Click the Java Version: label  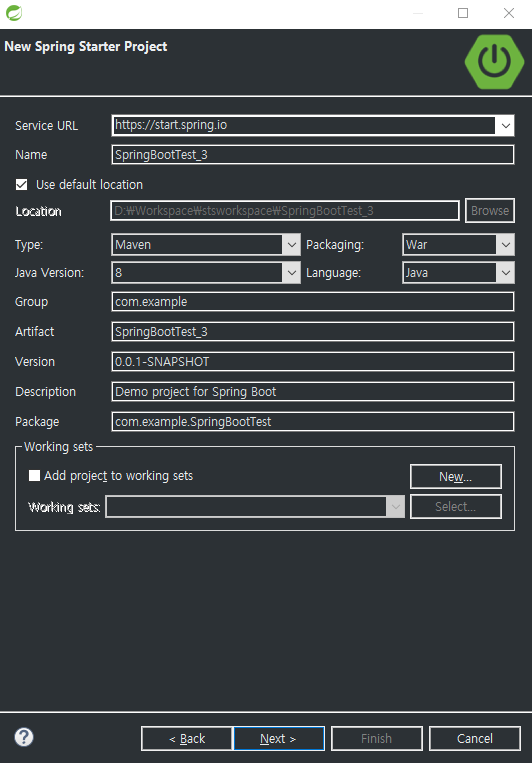coord(49,273)
